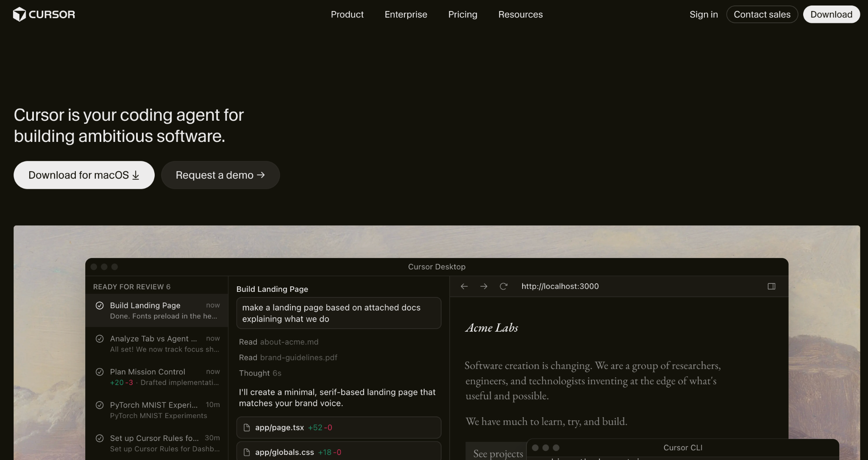Click the Contact sales button
Screen dimensions: 868x460
tap(762, 14)
